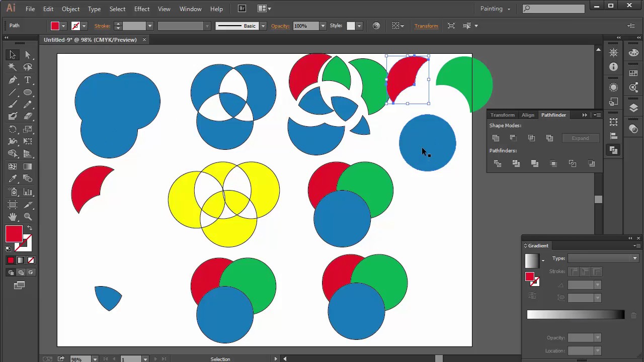Image resolution: width=644 pixels, height=362 pixels.
Task: Pick the Ellipse tool
Action: click(x=28, y=93)
